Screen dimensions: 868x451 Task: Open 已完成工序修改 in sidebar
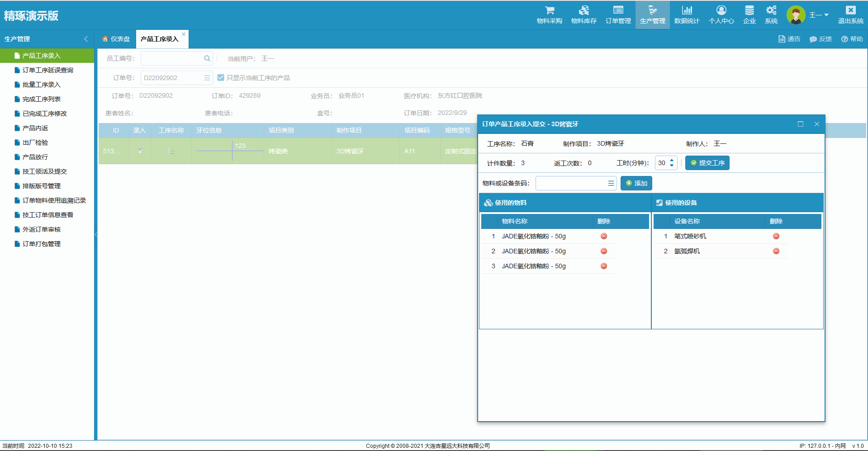(x=47, y=114)
